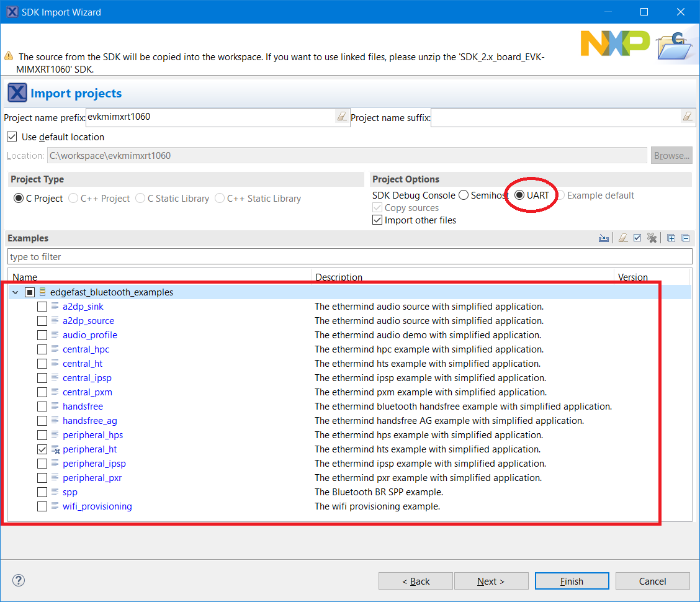Check the a2dp_sink example checkbox
This screenshot has width=700, height=602.
[42, 307]
